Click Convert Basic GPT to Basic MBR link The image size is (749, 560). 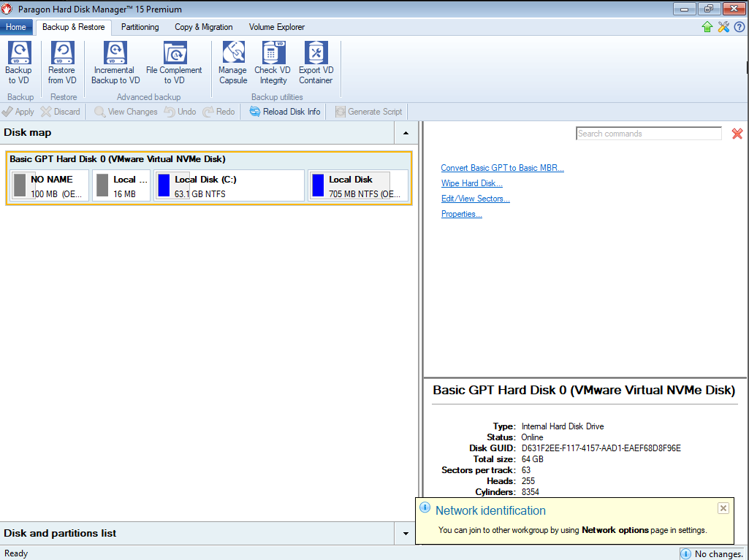point(502,168)
